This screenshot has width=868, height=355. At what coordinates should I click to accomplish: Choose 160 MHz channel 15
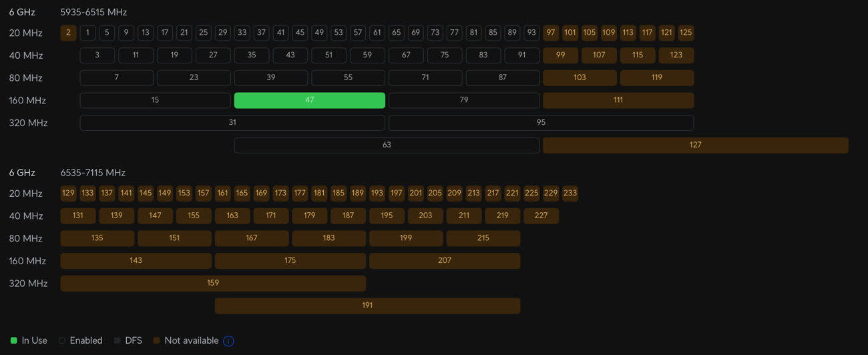point(155,100)
